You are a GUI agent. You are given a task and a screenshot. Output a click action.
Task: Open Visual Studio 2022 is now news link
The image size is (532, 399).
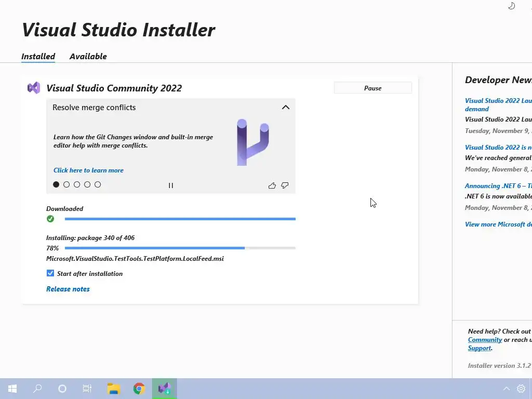[x=498, y=147]
